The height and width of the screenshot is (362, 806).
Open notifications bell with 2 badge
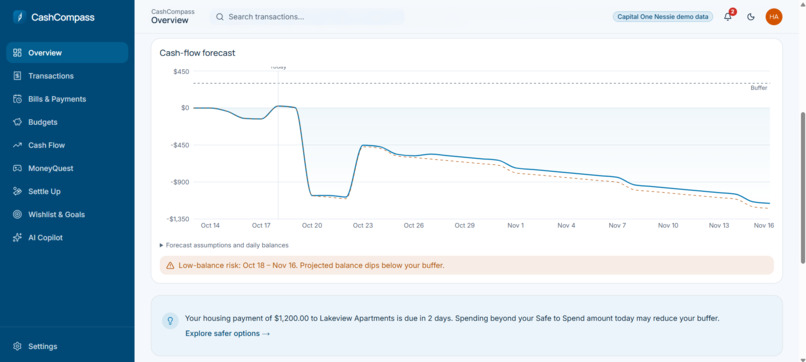click(728, 16)
